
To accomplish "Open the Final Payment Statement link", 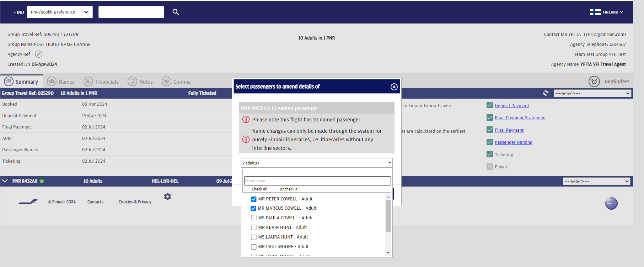I will point(520,118).
